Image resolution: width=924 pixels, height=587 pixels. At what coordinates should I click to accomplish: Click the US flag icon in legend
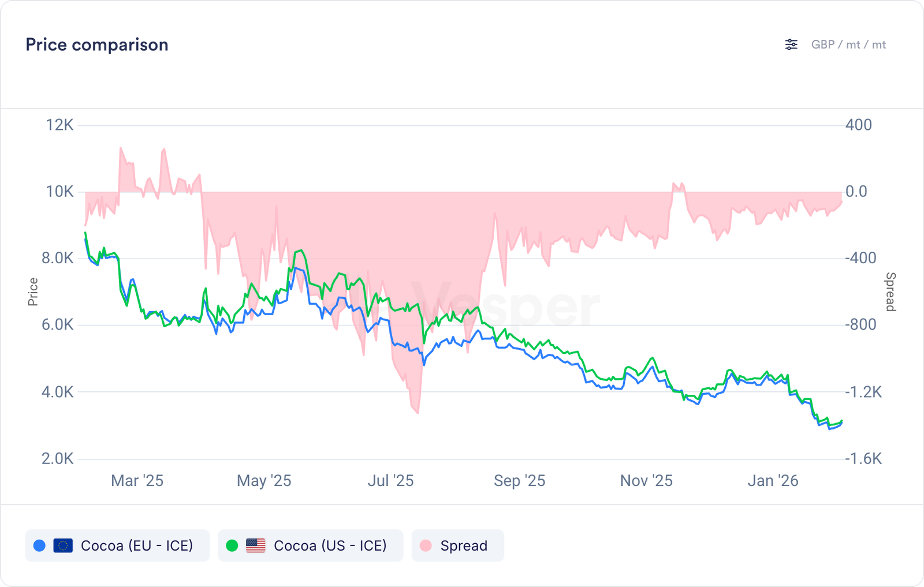[255, 545]
